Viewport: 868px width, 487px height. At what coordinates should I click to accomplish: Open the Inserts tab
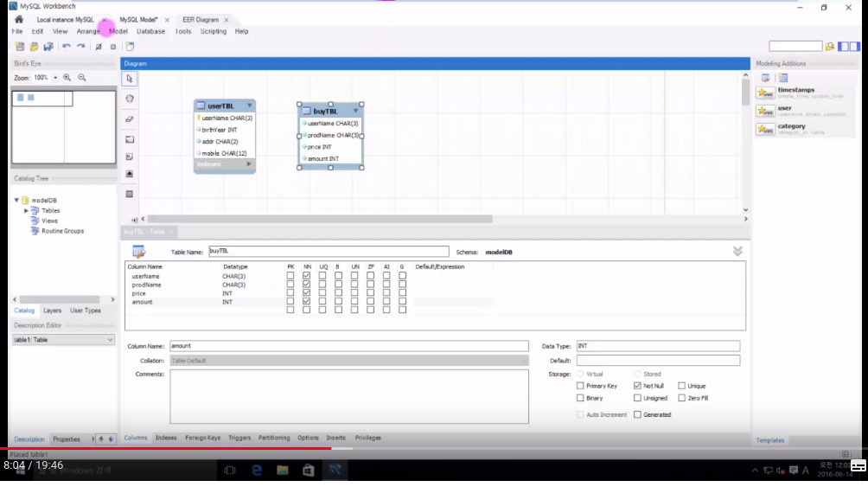pyautogui.click(x=335, y=438)
